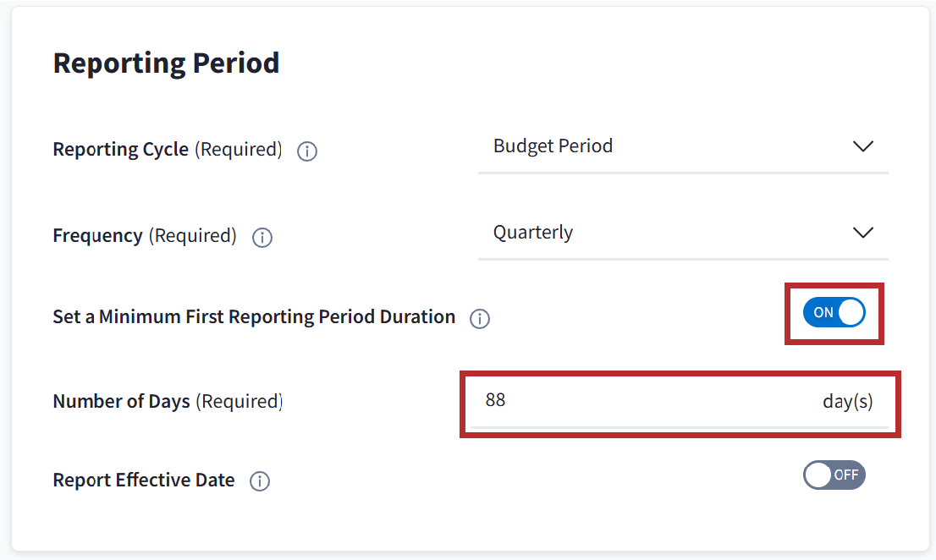Click the Quarterly selected value text
This screenshot has height=560, width=936.
[x=533, y=233]
